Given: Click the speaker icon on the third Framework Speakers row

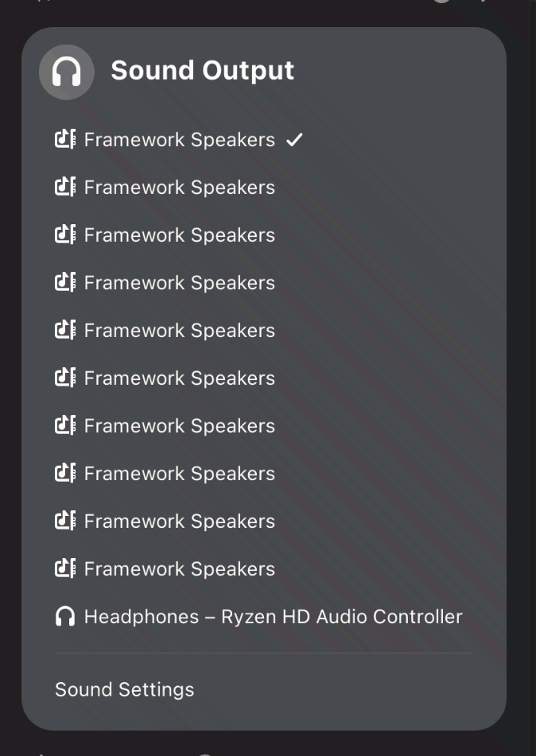Looking at the screenshot, I should click(65, 235).
